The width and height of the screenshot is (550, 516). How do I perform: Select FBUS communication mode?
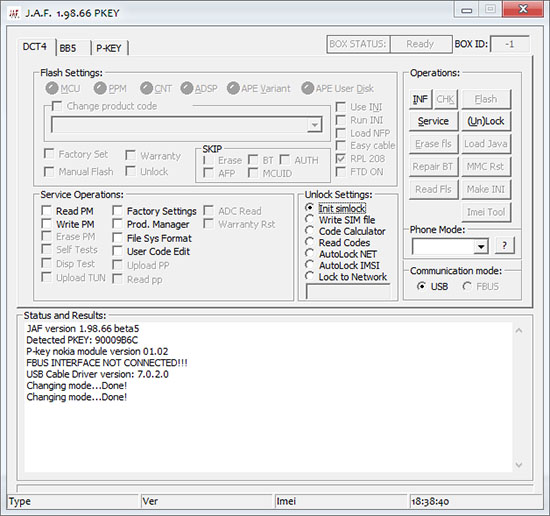[x=467, y=286]
